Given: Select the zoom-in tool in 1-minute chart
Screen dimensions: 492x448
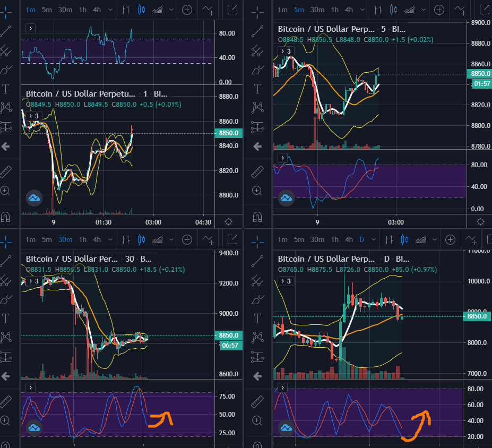Looking at the screenshot, I should (5, 191).
